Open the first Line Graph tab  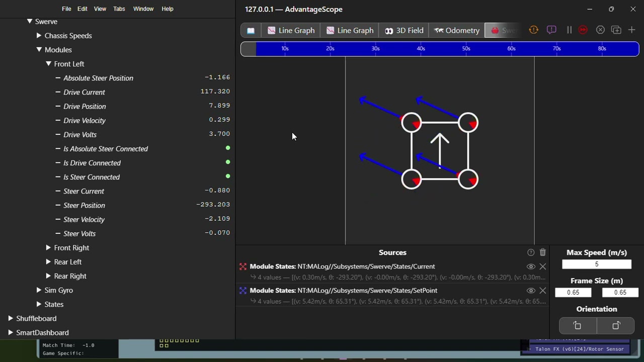click(291, 30)
